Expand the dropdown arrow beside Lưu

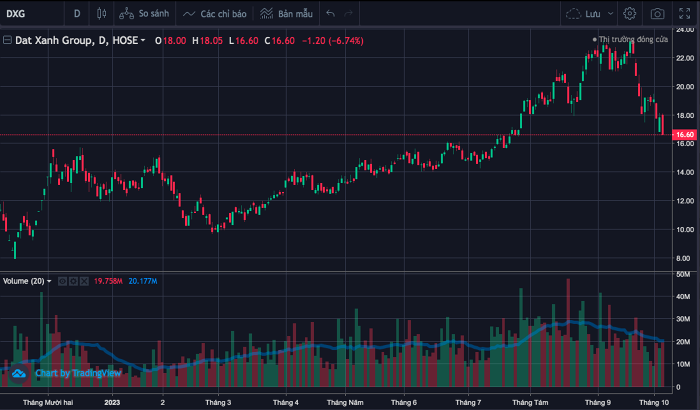[x=610, y=14]
